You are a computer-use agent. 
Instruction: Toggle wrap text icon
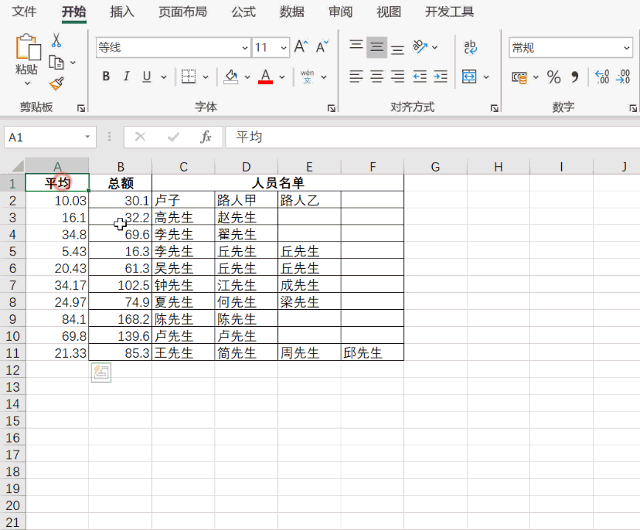pyautogui.click(x=470, y=47)
